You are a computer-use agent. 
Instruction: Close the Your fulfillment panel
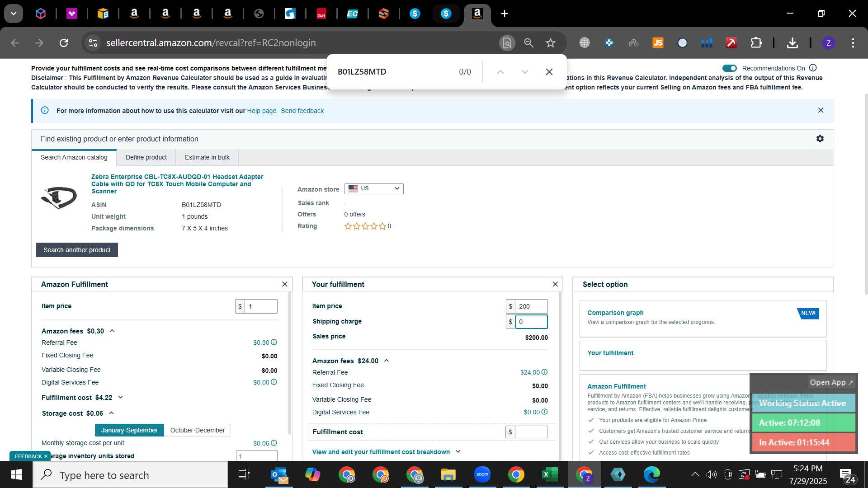555,284
